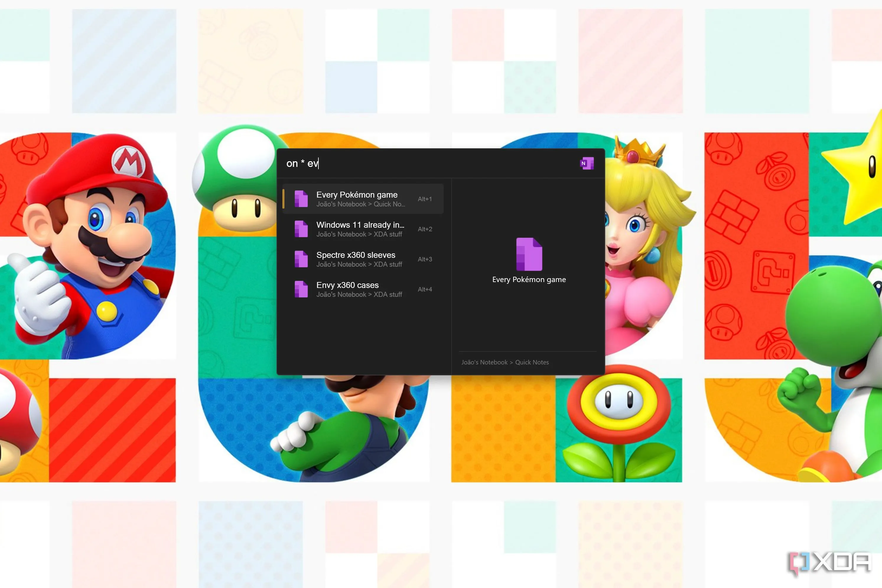Viewport: 882px width, 588px height.
Task: Click the Alt+2 shortcut label
Action: point(425,229)
